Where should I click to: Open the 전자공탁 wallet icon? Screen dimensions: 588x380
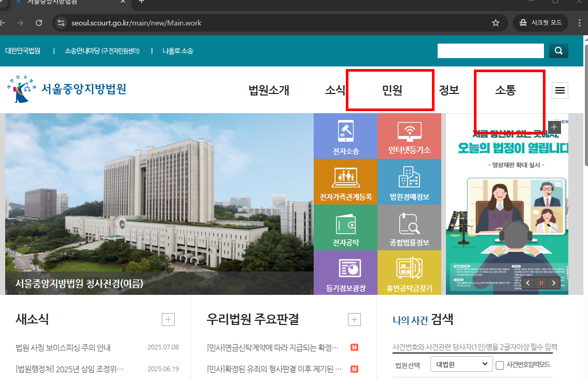click(x=345, y=227)
